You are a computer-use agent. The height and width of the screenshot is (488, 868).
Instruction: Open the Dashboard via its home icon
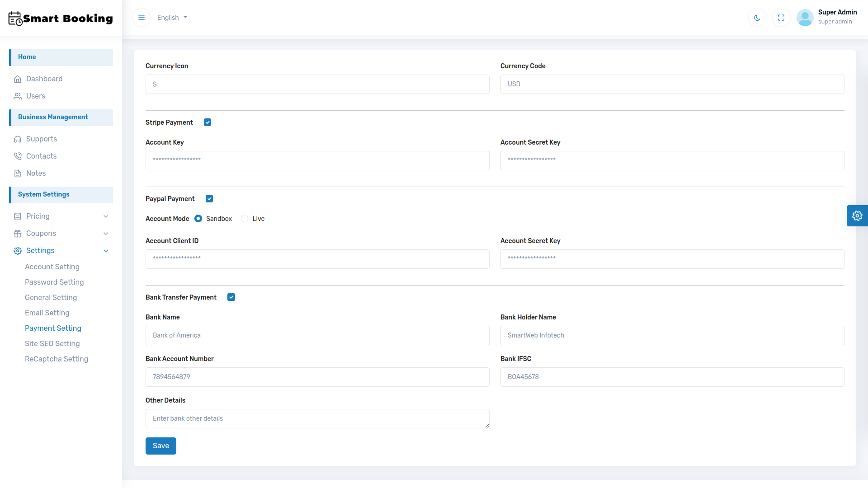tap(18, 79)
